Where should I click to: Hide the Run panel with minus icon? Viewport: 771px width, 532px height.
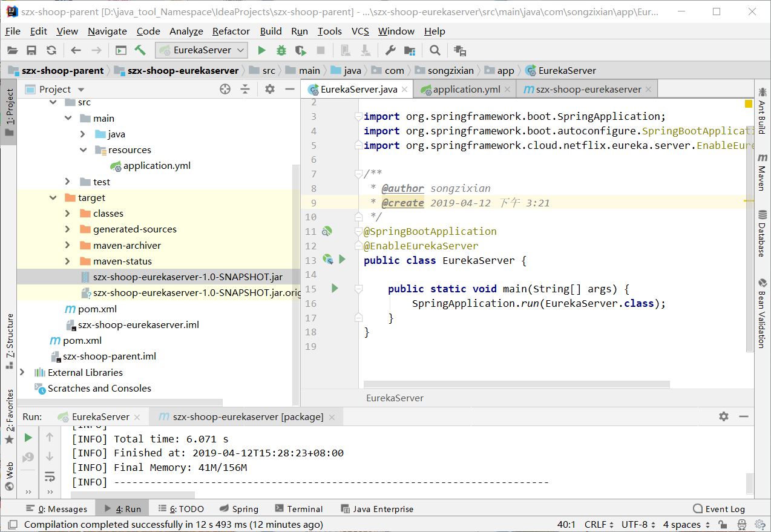point(744,416)
